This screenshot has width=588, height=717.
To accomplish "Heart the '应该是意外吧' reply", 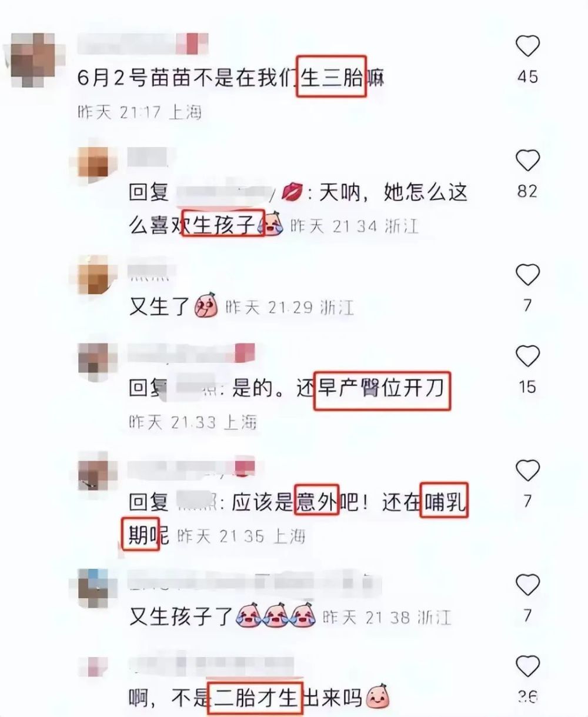I will coord(527,470).
